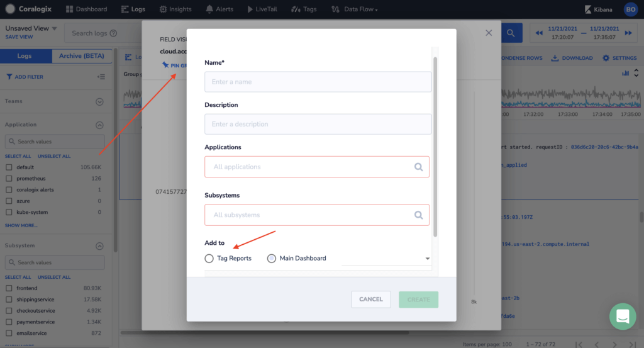Click the Name input field
644x348 pixels.
(x=318, y=82)
